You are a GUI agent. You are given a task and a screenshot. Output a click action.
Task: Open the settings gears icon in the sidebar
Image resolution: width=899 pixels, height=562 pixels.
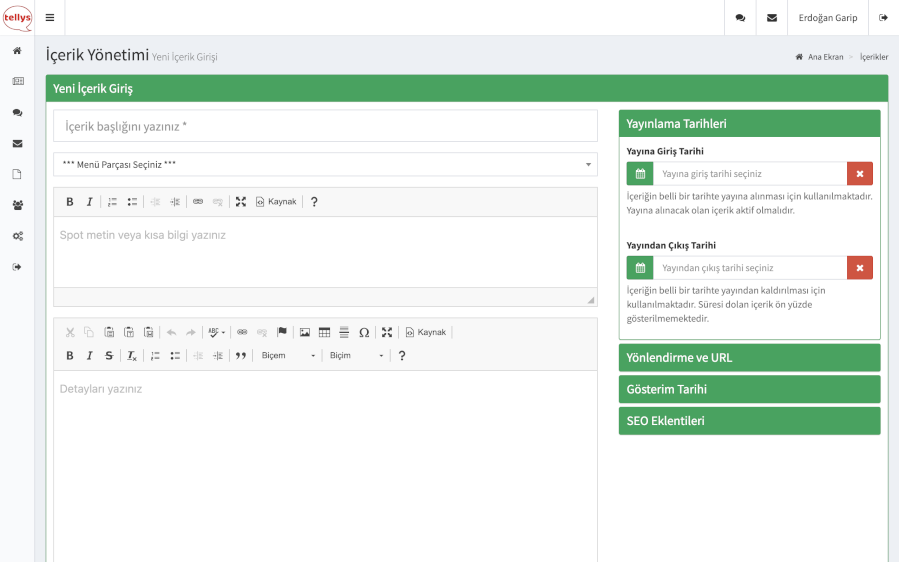coord(17,236)
